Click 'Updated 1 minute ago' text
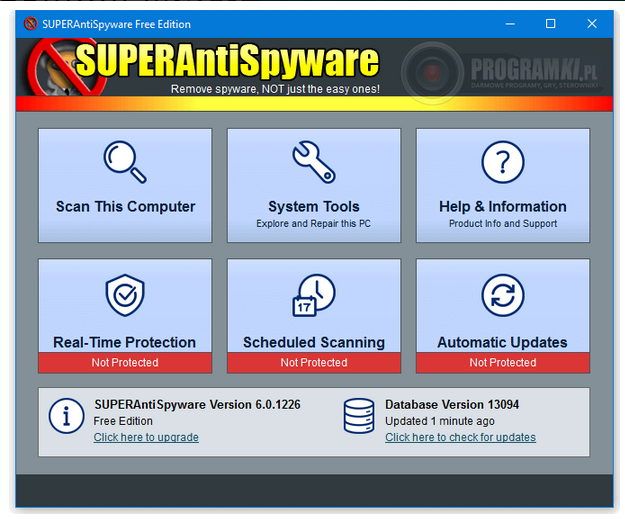This screenshot has width=625, height=519. pos(440,421)
